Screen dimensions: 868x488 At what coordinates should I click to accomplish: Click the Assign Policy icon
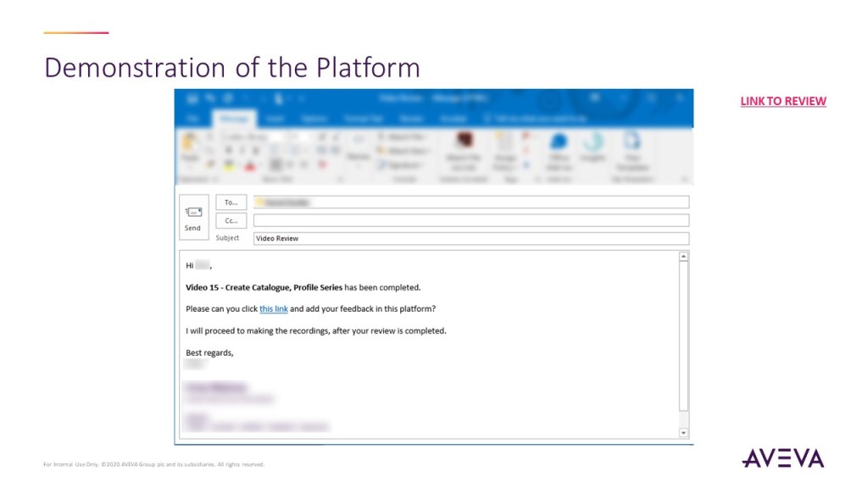(x=506, y=146)
